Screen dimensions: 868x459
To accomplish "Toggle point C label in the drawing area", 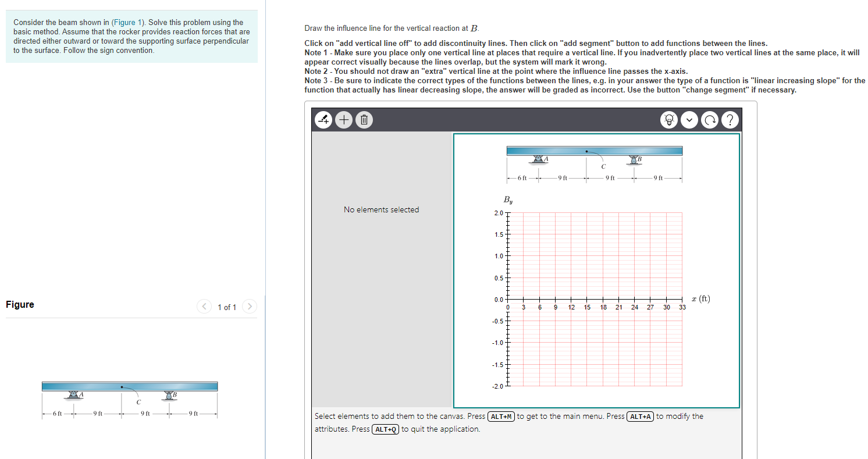I will tap(603, 166).
